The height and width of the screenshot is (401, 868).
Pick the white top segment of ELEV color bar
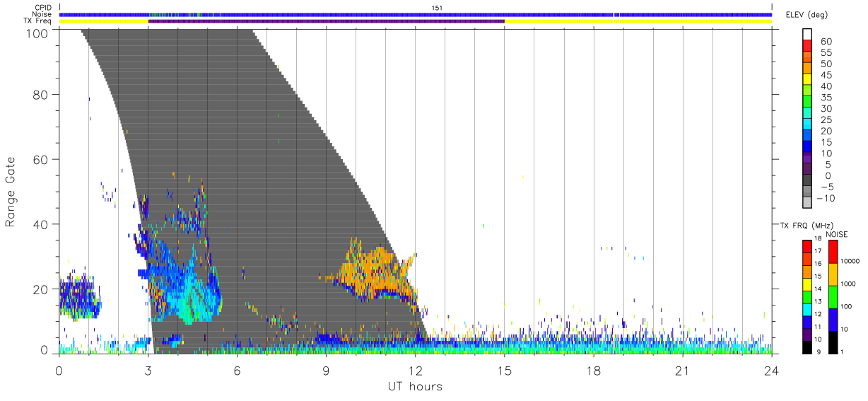807,35
